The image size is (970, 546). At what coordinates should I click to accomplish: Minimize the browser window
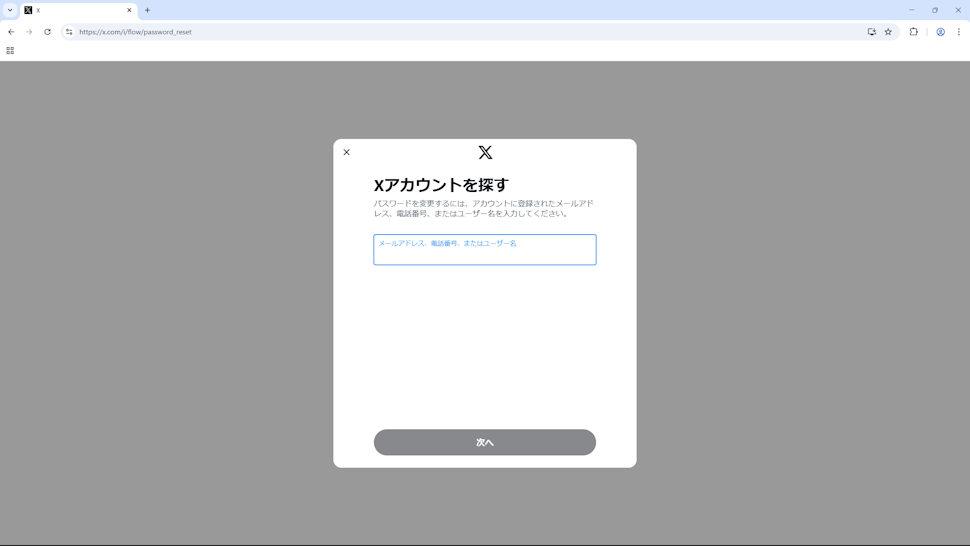click(x=912, y=10)
